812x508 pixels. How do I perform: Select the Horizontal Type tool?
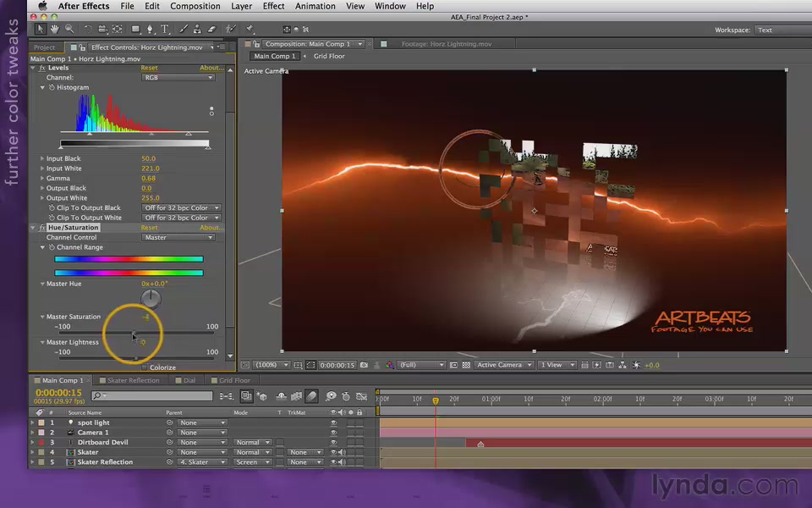pos(165,29)
